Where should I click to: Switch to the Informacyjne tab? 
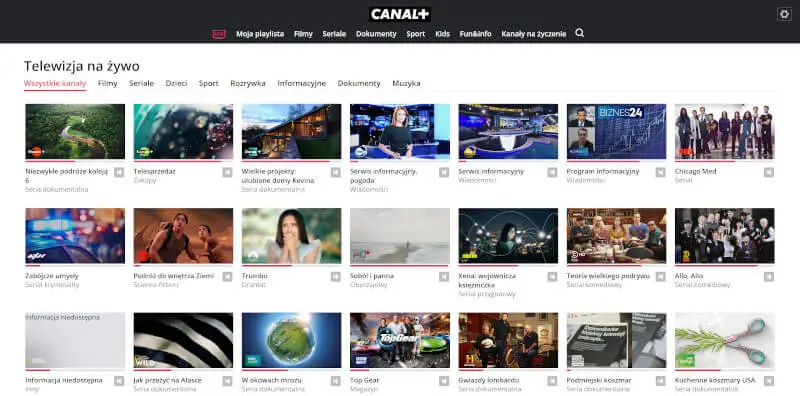[302, 83]
